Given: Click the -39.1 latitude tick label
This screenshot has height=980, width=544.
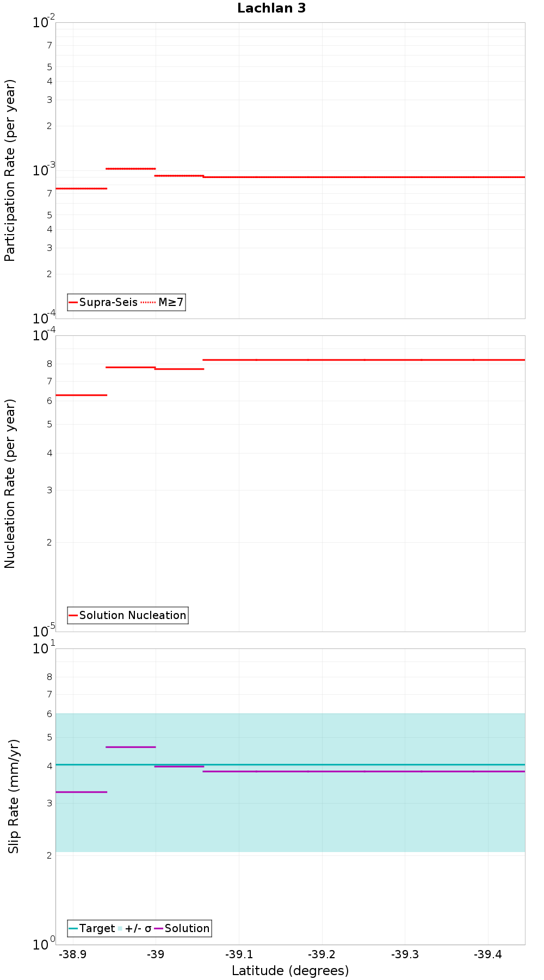Looking at the screenshot, I should click(239, 954).
